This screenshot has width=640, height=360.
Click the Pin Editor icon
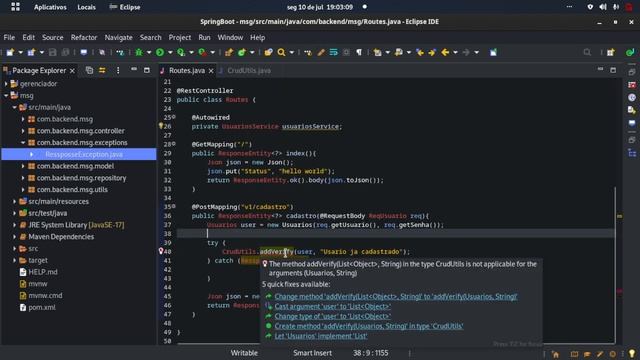[x=493, y=52]
